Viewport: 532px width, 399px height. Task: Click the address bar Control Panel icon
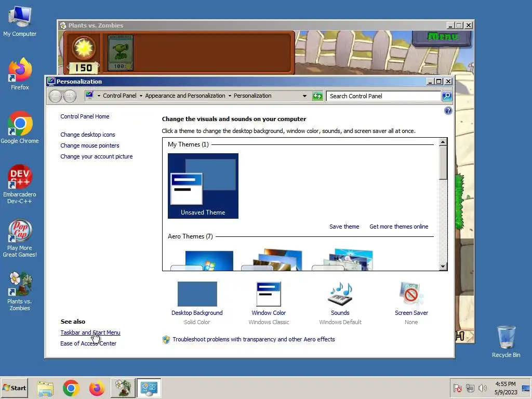click(x=89, y=96)
